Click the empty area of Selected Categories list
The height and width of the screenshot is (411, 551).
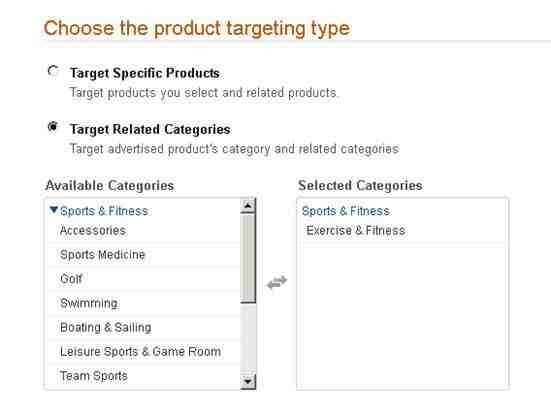click(402, 316)
